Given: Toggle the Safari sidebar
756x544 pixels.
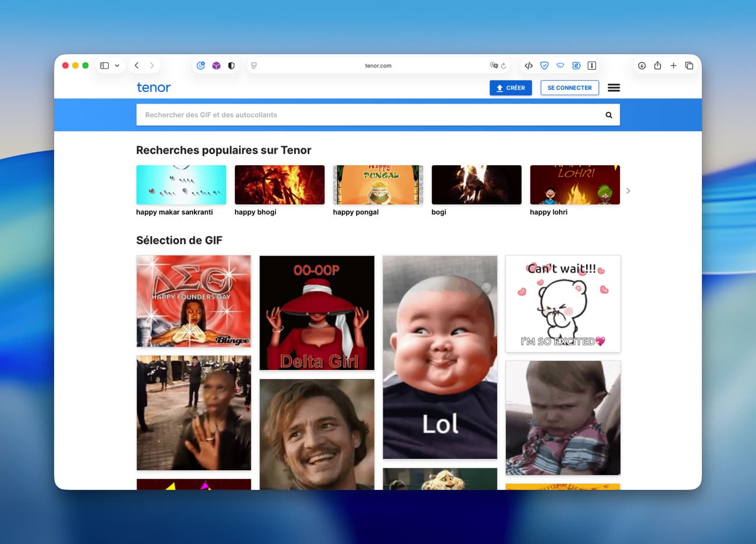Looking at the screenshot, I should tap(105, 66).
